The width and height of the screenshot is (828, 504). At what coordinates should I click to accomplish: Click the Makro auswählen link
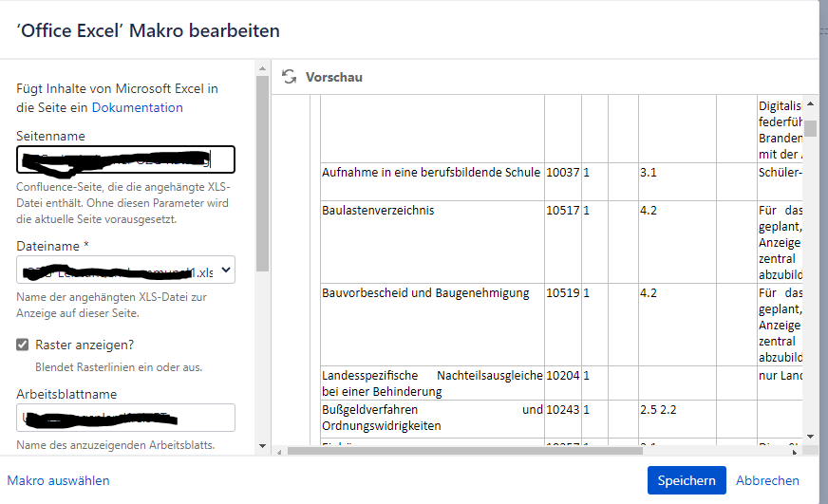coord(58,481)
